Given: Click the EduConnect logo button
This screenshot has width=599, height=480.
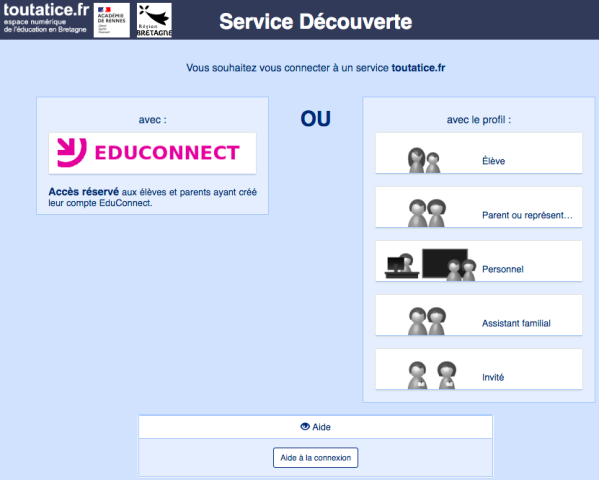Looking at the screenshot, I should click(152, 153).
